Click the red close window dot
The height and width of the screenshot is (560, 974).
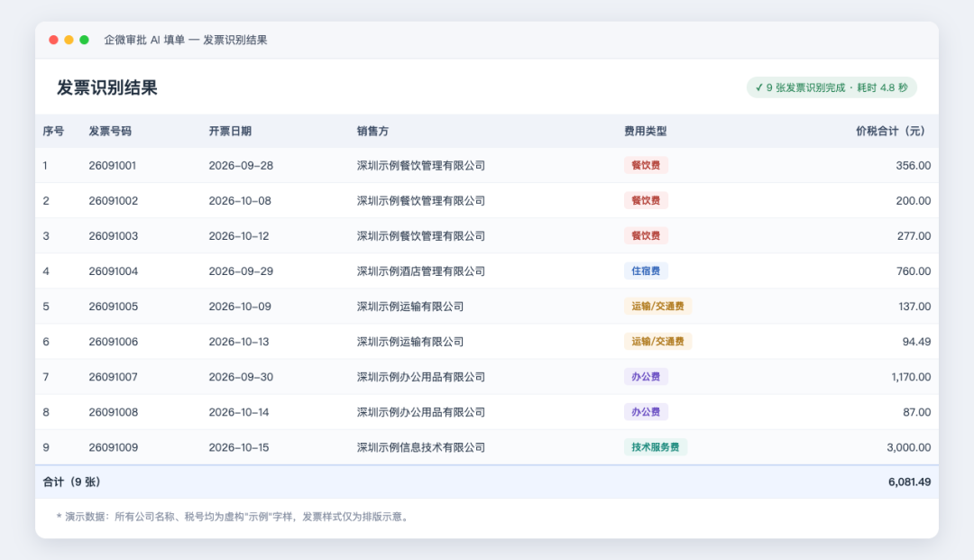pos(53,40)
